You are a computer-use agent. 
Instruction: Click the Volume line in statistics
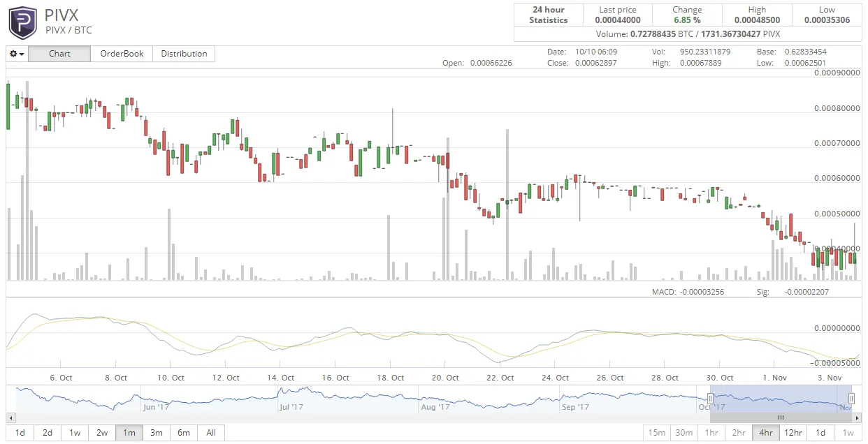pos(688,34)
